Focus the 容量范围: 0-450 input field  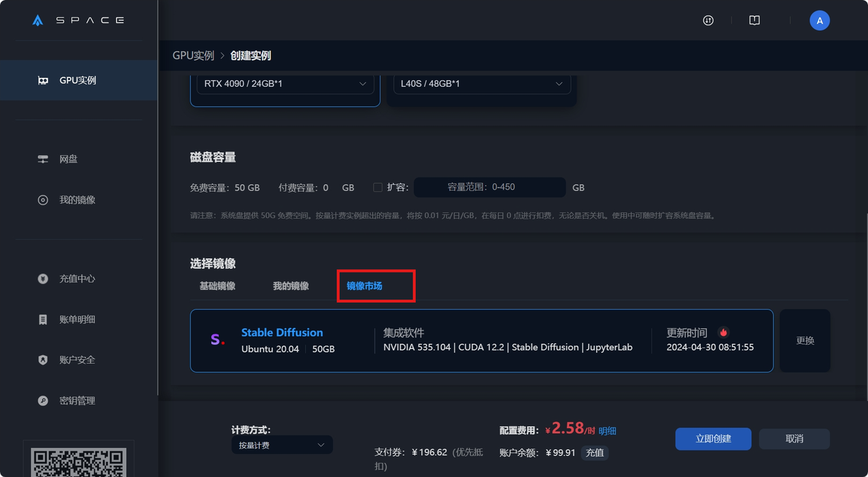(490, 187)
